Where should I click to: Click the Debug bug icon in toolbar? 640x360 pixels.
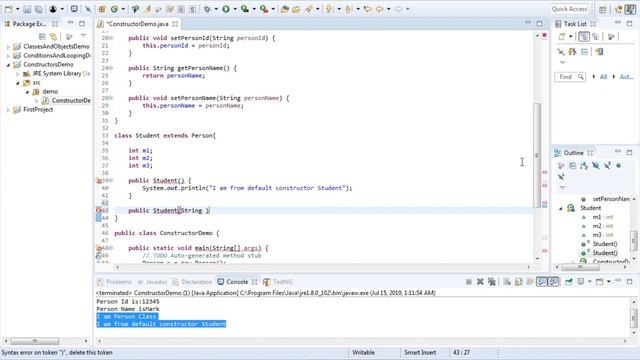207,9
